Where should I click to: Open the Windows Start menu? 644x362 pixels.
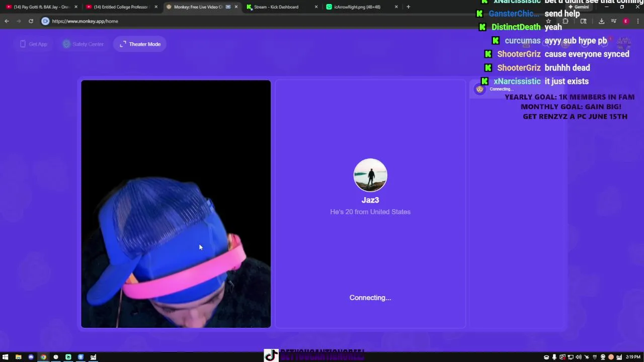click(6, 357)
